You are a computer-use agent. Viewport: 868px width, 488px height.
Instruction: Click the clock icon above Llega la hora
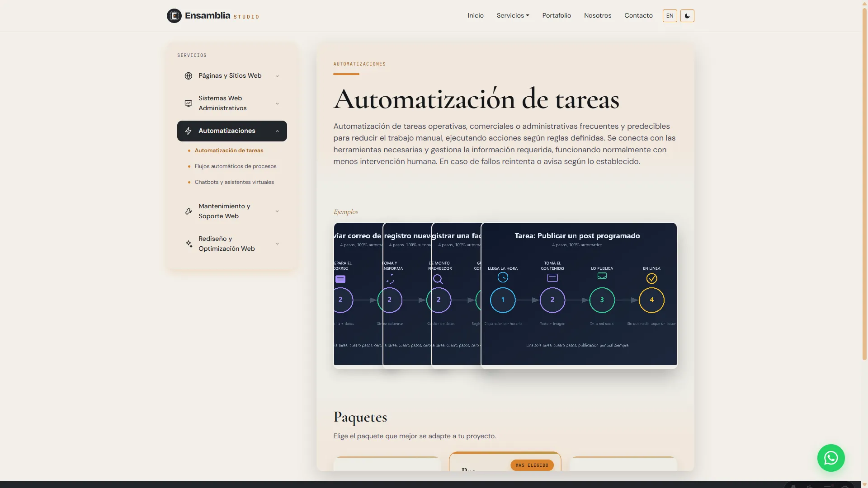(503, 277)
